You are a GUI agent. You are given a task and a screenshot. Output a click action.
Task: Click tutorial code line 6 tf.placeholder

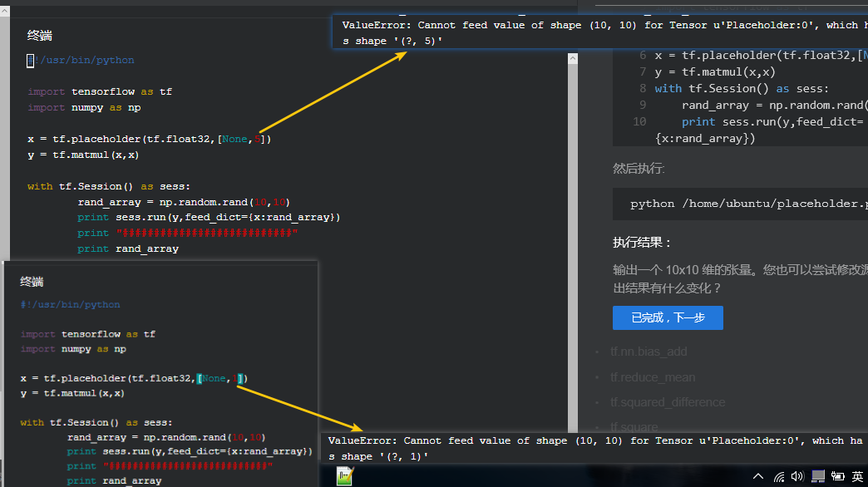coord(761,56)
